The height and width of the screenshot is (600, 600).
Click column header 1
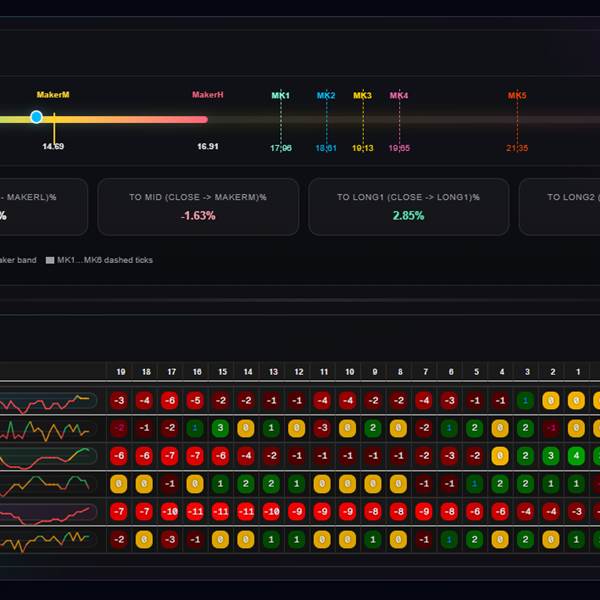point(578,372)
